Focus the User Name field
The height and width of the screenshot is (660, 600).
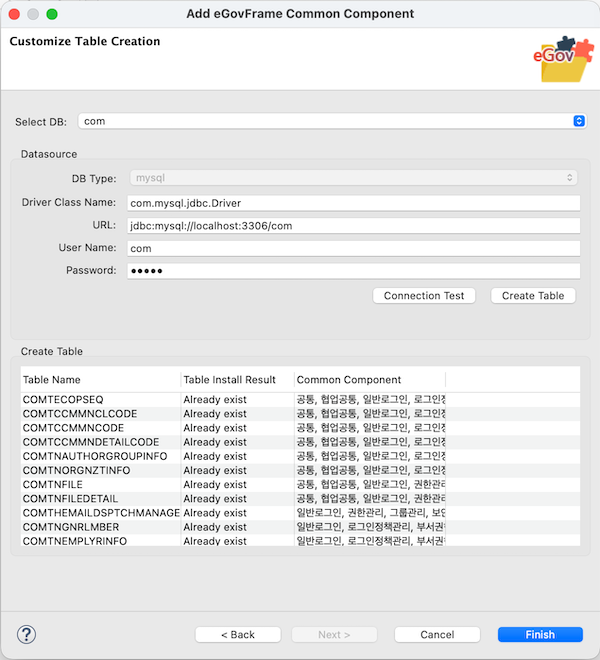click(353, 248)
